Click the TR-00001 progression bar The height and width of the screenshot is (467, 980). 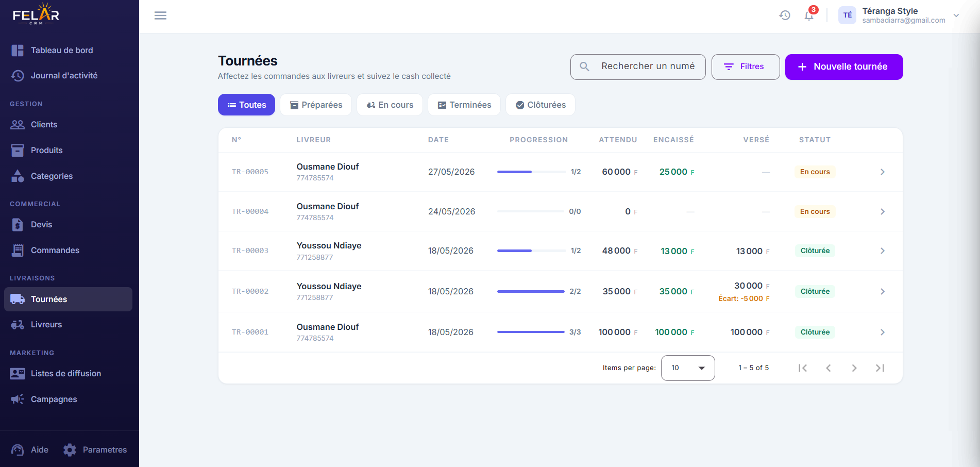531,332
